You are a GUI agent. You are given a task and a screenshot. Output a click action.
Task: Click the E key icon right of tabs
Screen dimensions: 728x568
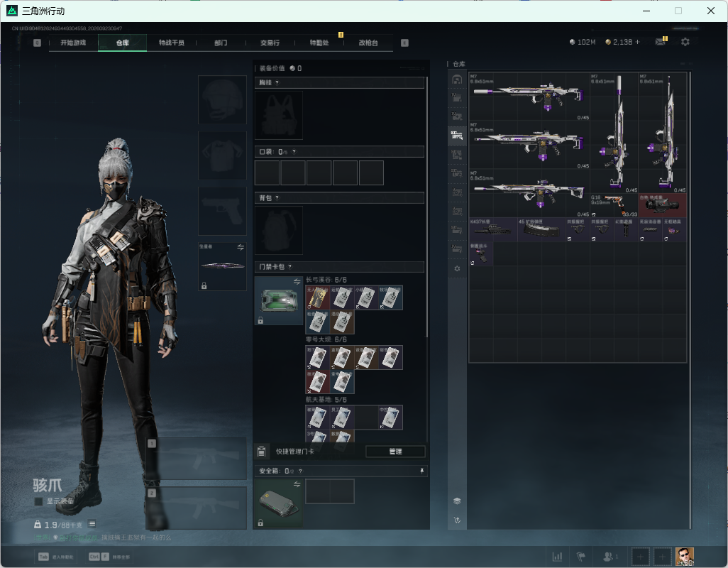[404, 43]
